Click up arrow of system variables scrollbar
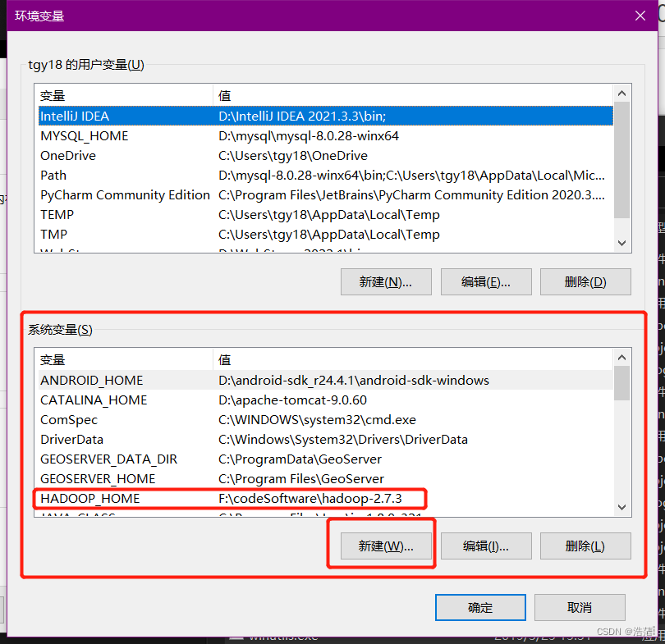The height and width of the screenshot is (644, 665). pos(621,358)
